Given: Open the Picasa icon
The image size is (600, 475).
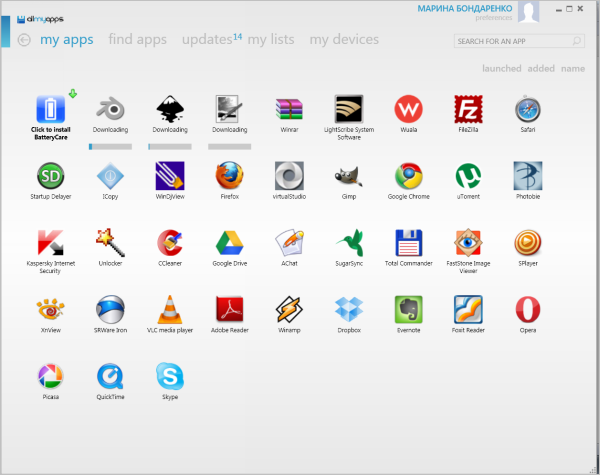Looking at the screenshot, I should [51, 376].
